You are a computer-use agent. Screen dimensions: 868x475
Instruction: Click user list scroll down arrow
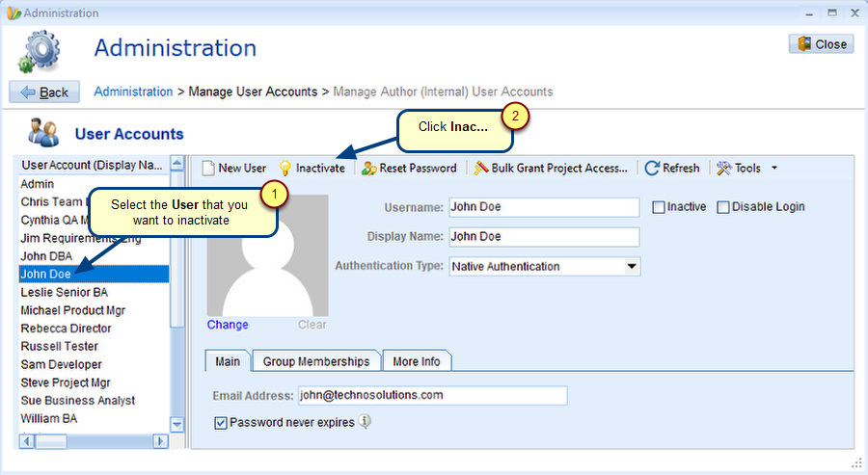click(x=176, y=425)
